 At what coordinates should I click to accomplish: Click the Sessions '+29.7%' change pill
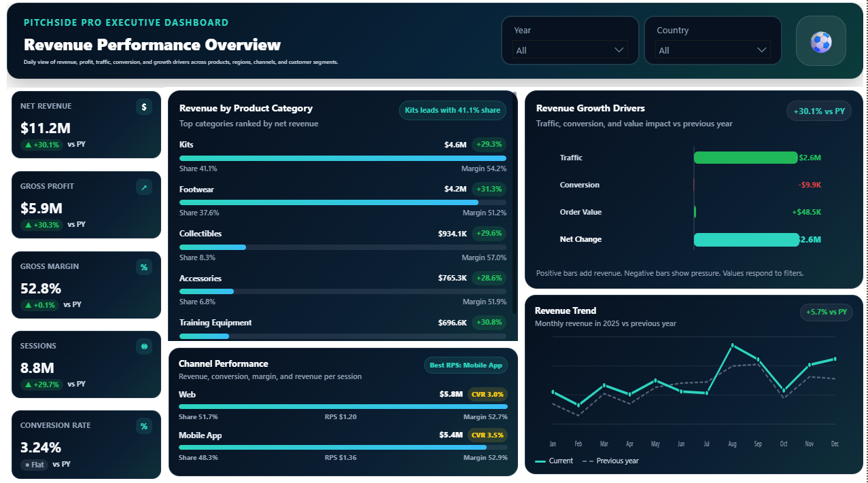click(x=41, y=384)
